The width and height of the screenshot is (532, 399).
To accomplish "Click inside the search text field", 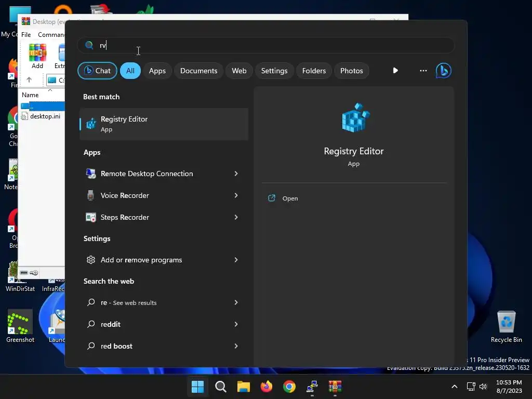I will pyautogui.click(x=265, y=45).
